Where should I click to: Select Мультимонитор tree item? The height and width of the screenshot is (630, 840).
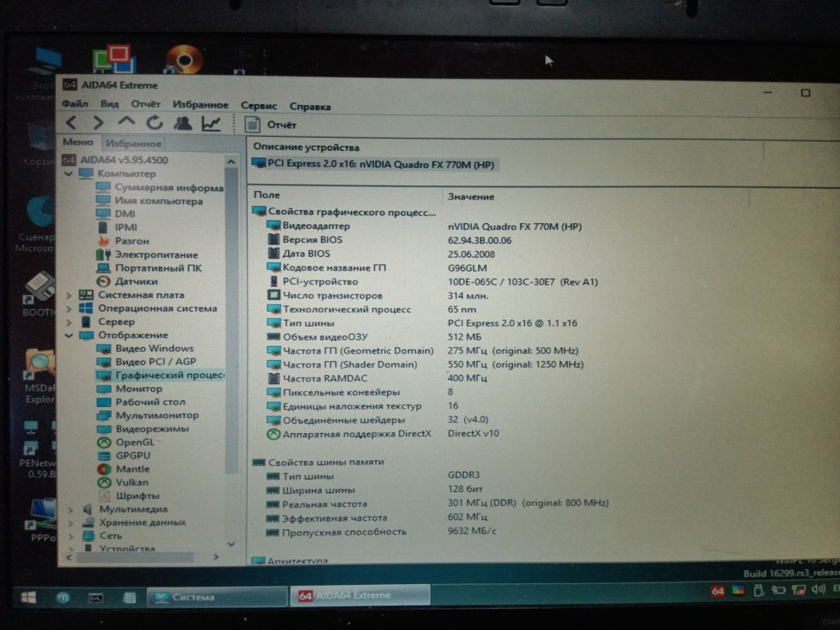(148, 415)
